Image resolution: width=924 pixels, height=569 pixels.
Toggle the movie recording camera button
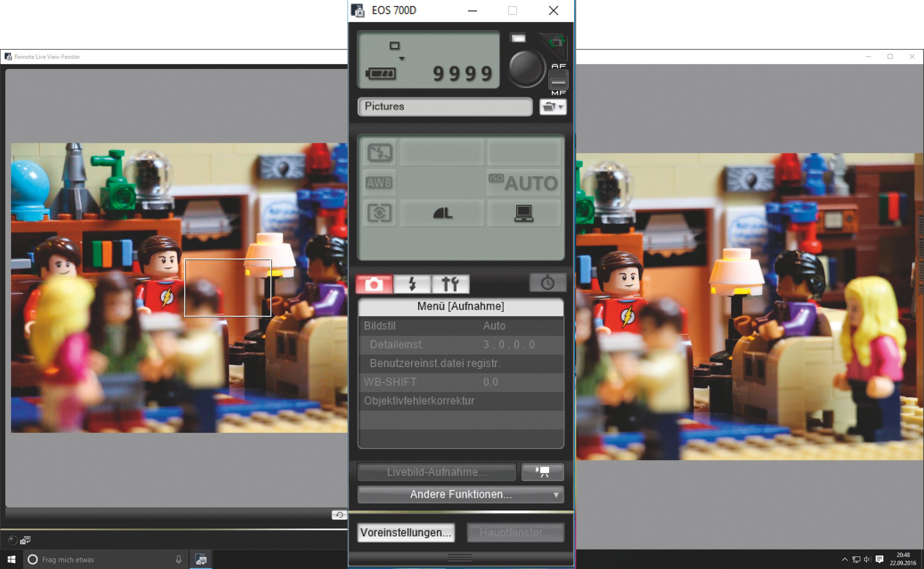pyautogui.click(x=542, y=472)
